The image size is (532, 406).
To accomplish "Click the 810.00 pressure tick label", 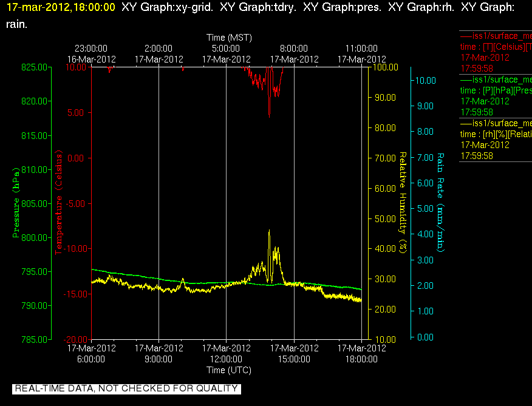I will click(x=34, y=169).
